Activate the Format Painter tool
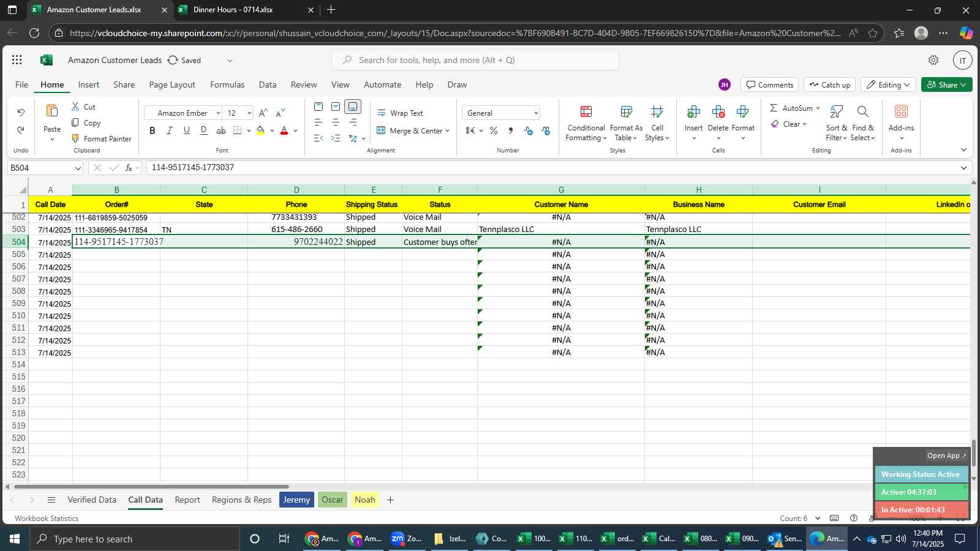Image resolution: width=980 pixels, height=551 pixels. pos(102,138)
